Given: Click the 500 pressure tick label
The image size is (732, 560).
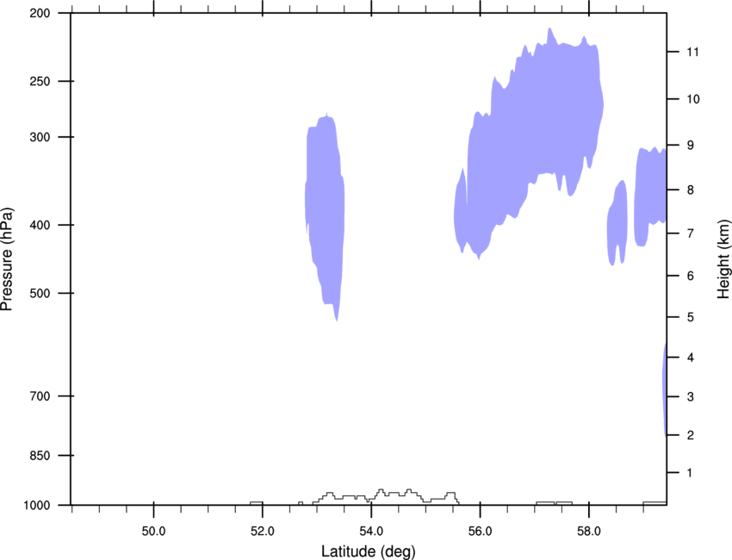Looking at the screenshot, I should pos(40,293).
